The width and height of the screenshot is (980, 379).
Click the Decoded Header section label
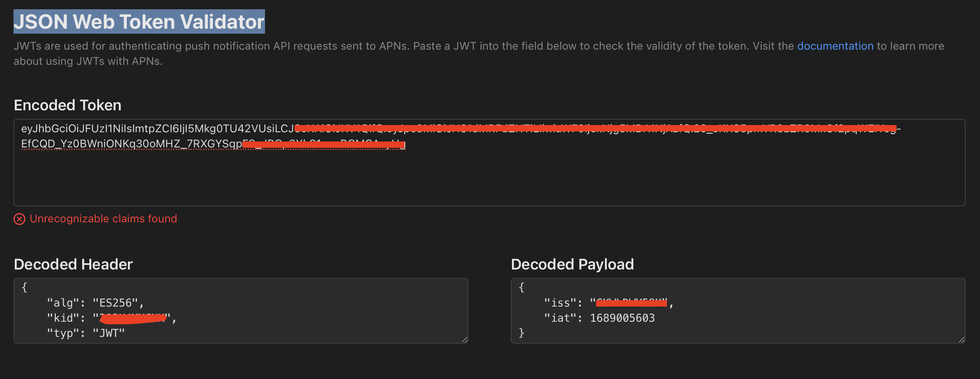73,264
